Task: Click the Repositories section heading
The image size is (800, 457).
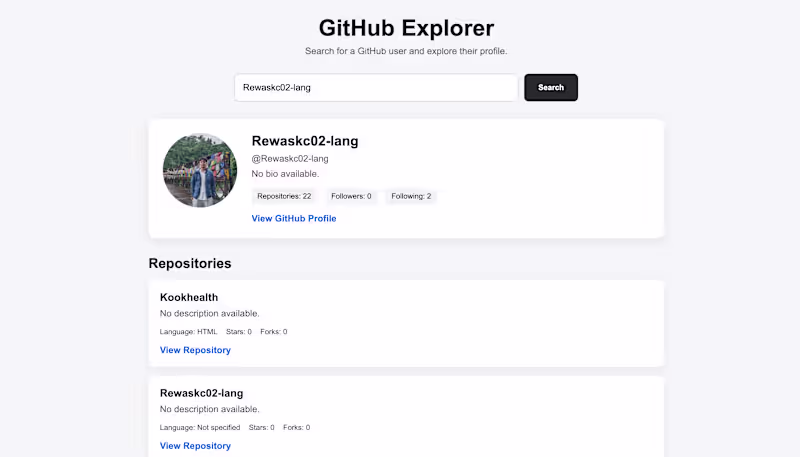Action: pos(190,263)
